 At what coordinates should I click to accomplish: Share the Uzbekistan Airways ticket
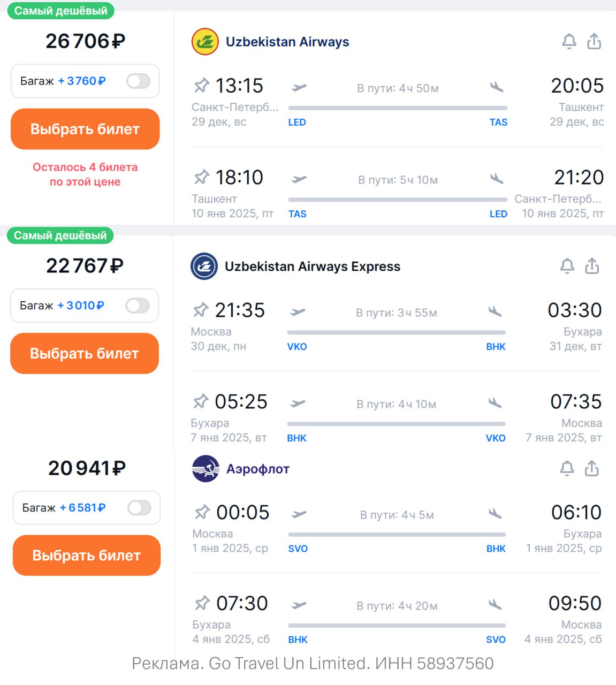[x=594, y=41]
